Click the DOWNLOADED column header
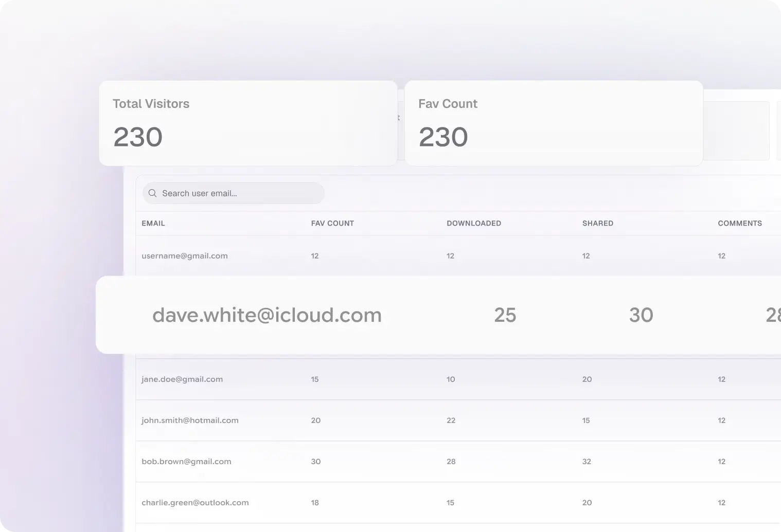This screenshot has width=781, height=532. click(474, 223)
